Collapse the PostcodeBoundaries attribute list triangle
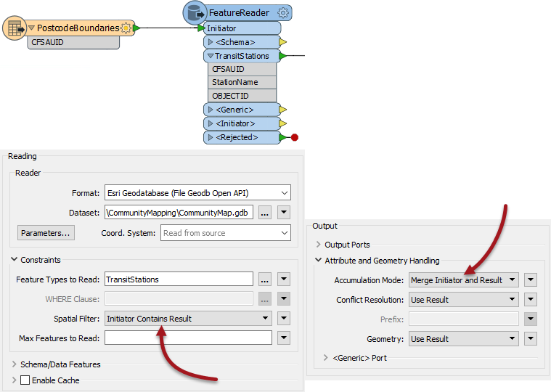 pos(32,28)
